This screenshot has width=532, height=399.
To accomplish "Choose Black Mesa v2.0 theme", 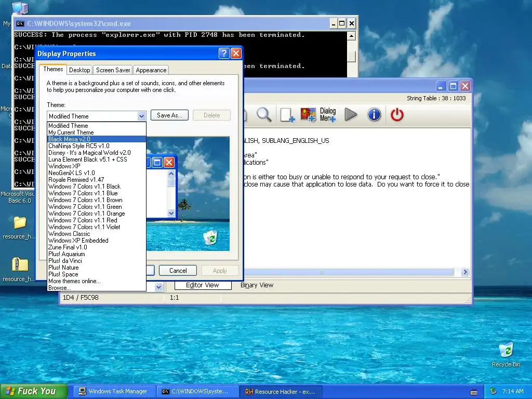I will click(x=96, y=139).
